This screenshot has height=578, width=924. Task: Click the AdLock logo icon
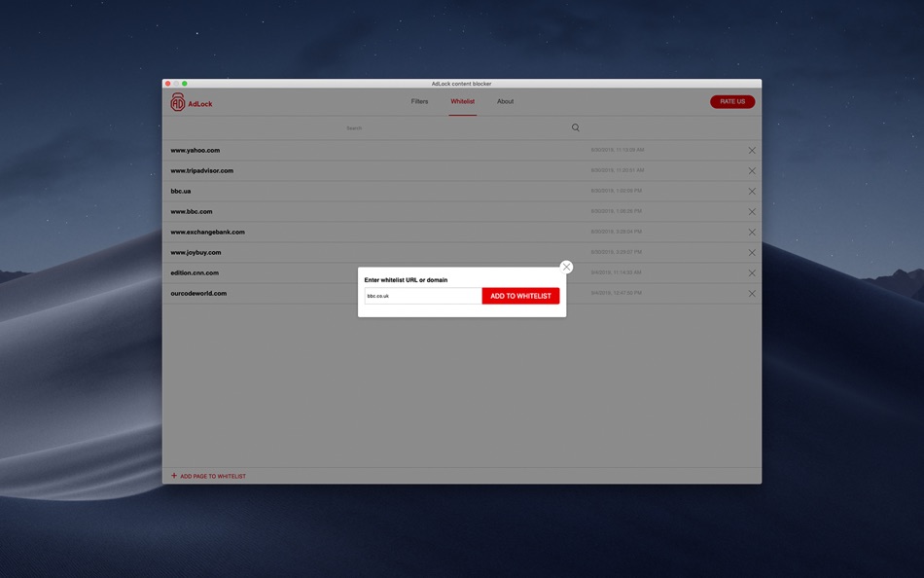coord(178,101)
